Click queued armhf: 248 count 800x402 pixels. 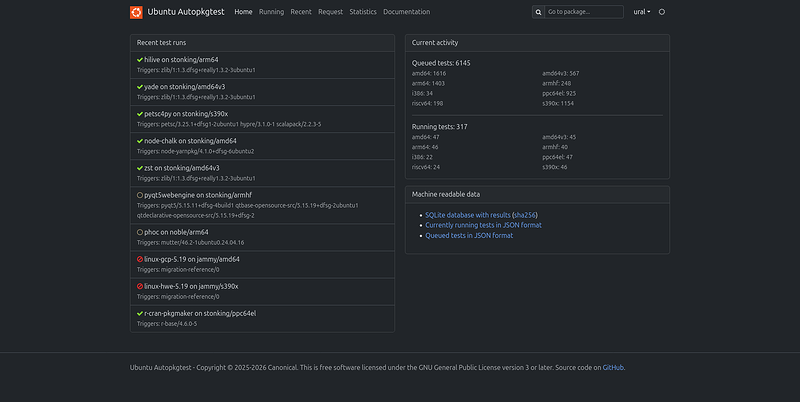pyautogui.click(x=557, y=83)
